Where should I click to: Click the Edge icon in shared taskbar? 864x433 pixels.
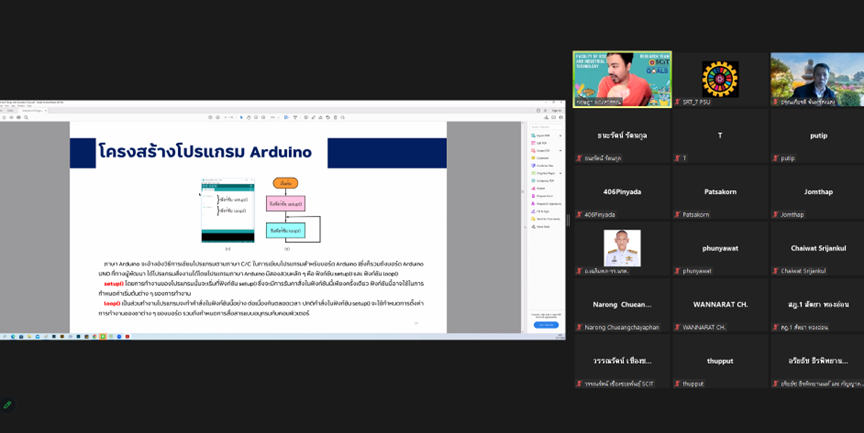coord(13,336)
